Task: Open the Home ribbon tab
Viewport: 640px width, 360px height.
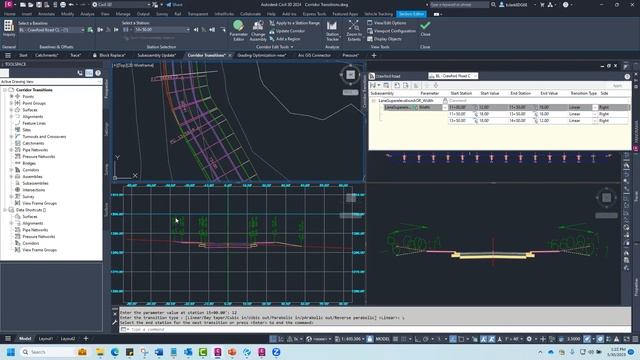Action: pos(9,14)
